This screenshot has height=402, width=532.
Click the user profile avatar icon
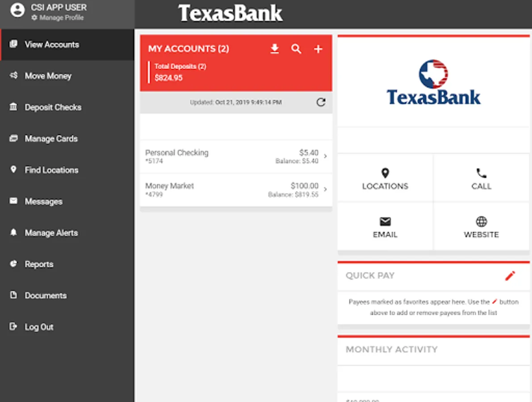click(x=17, y=10)
